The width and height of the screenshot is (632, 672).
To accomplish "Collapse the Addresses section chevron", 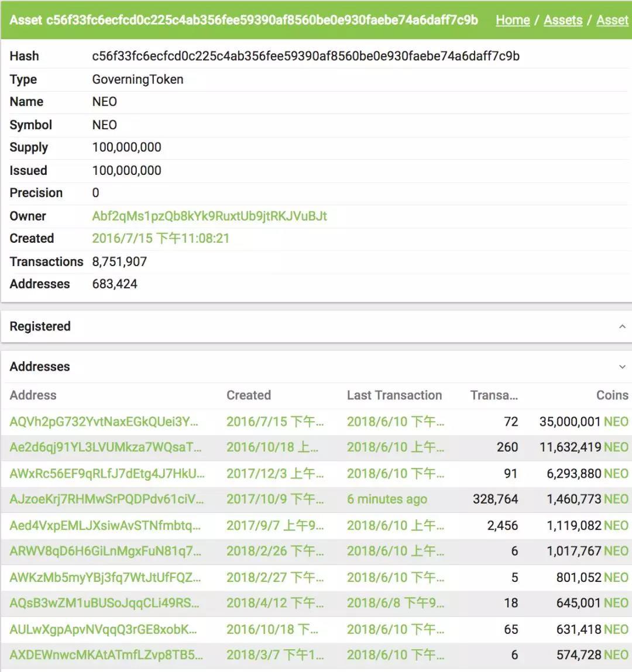I will (x=622, y=367).
